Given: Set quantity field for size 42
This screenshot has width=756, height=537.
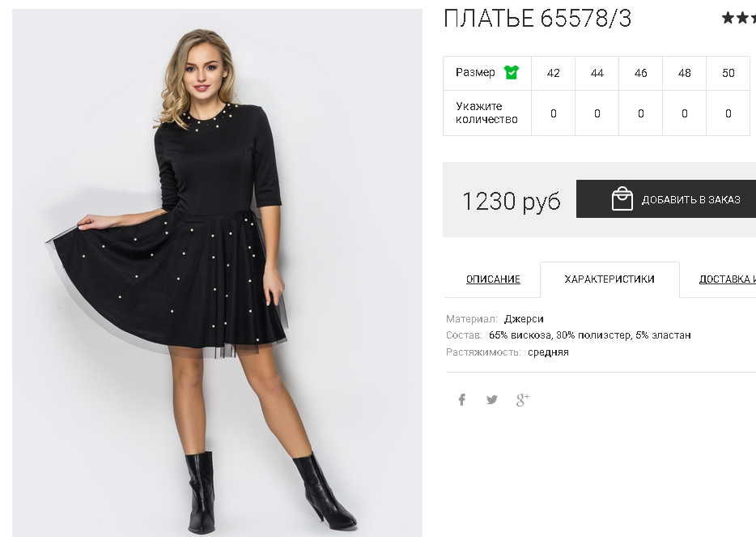Looking at the screenshot, I should 553,113.
